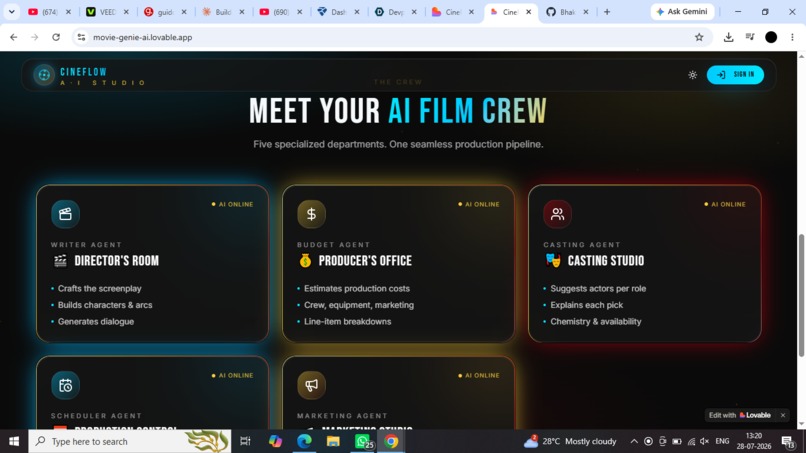Image resolution: width=806 pixels, height=453 pixels.
Task: Click the Windows taskbar search box
Action: click(x=130, y=441)
